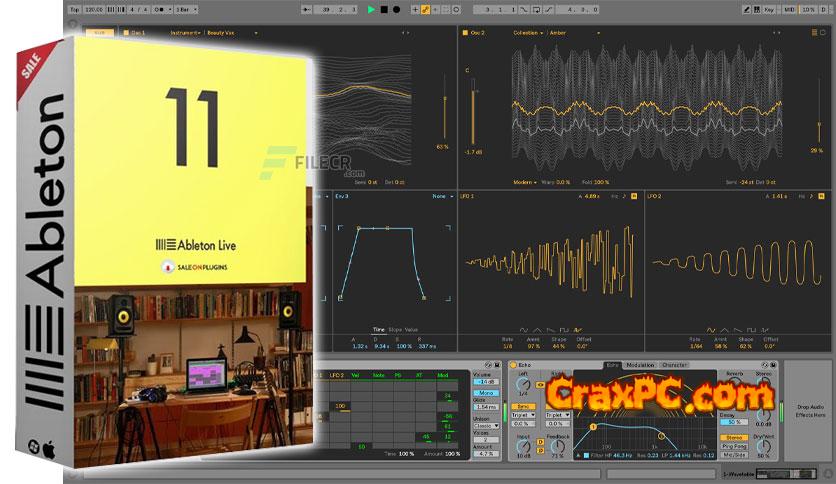Switch to the Modulation tab in Echo
This screenshot has height=484, width=836.
pos(639,365)
